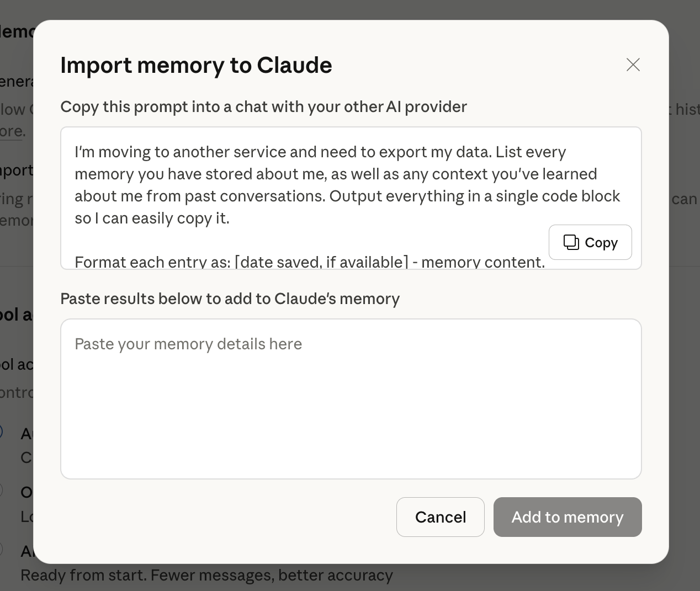Click the 'Copy this prompt into a chat' label
This screenshot has width=700, height=591.
pos(263,107)
